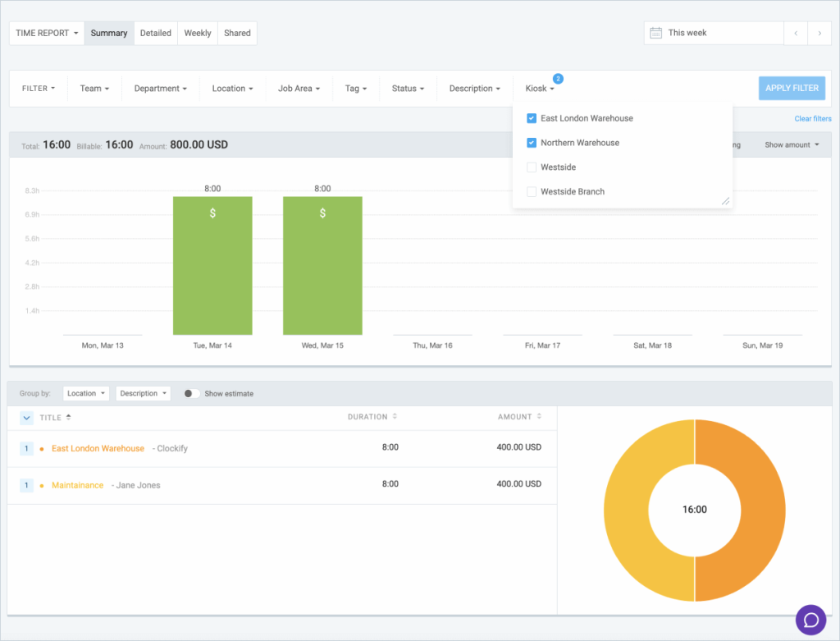
Task: Sort by the DURATION column arrows
Action: pos(395,416)
